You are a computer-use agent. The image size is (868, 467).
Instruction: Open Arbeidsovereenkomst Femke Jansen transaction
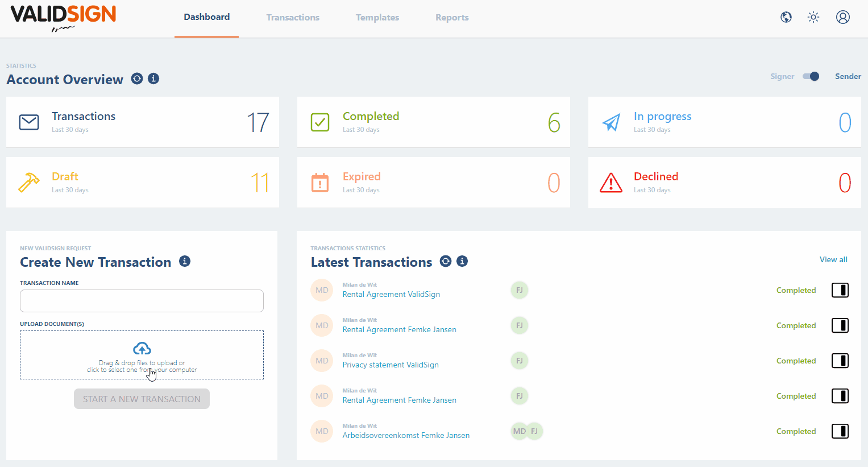click(x=406, y=435)
